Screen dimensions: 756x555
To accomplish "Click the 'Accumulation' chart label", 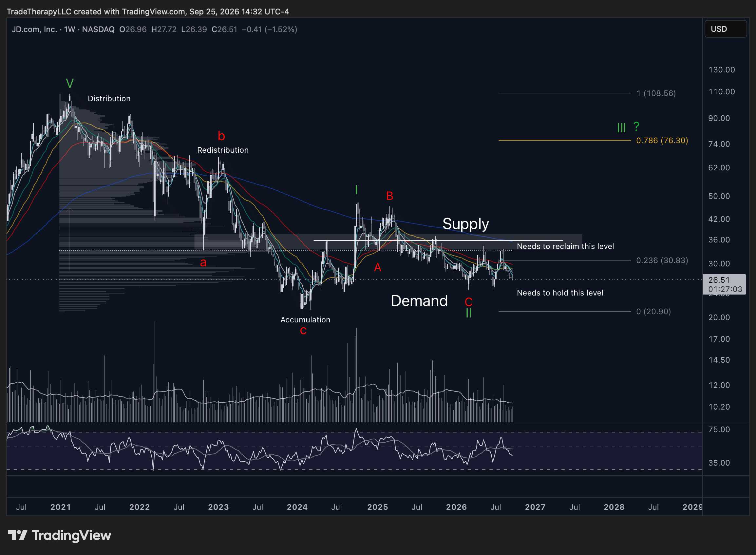I will pos(305,319).
